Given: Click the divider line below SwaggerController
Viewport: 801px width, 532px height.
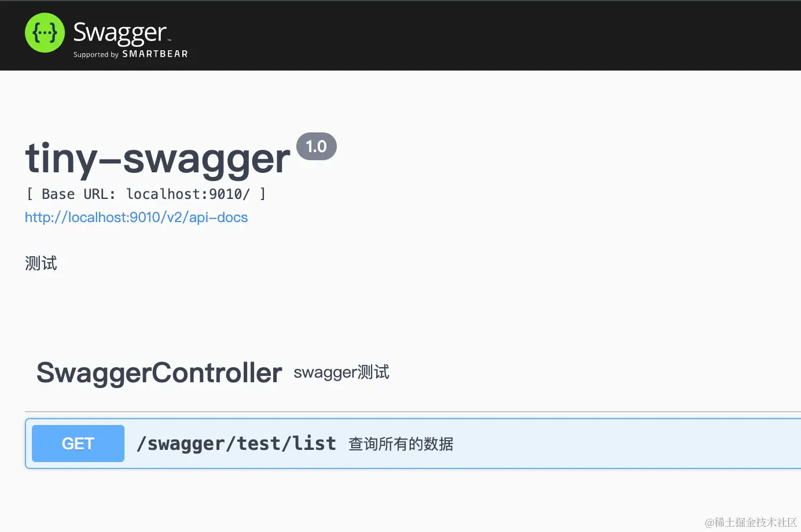Looking at the screenshot, I should (x=405, y=412).
